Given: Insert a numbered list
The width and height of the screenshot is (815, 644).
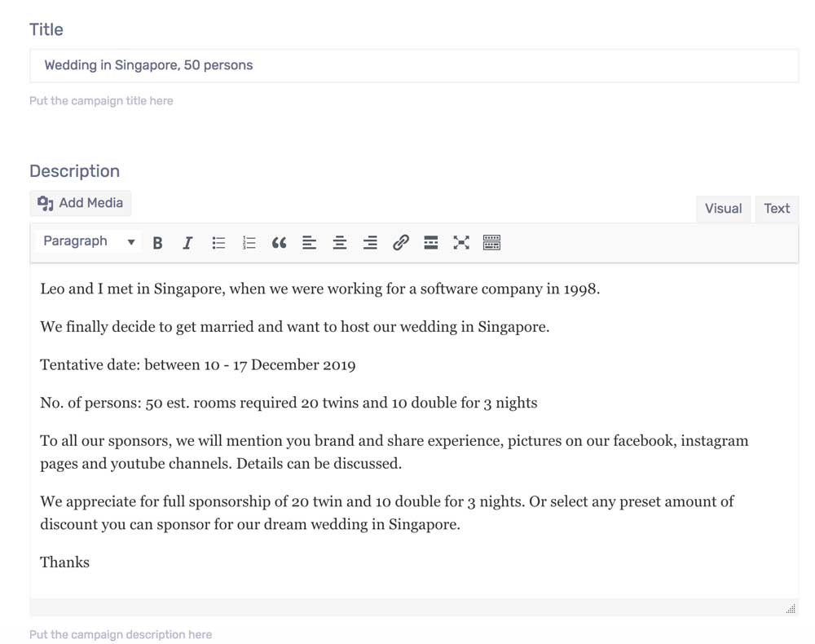Looking at the screenshot, I should point(249,243).
